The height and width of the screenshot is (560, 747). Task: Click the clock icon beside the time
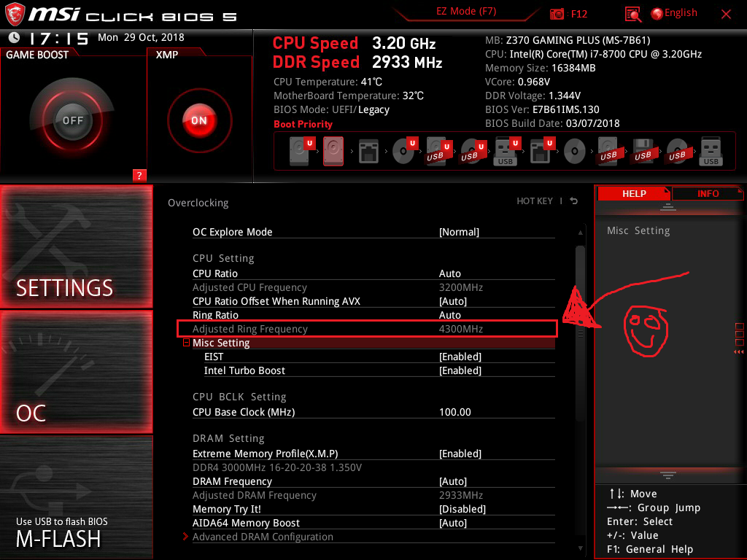click(14, 37)
